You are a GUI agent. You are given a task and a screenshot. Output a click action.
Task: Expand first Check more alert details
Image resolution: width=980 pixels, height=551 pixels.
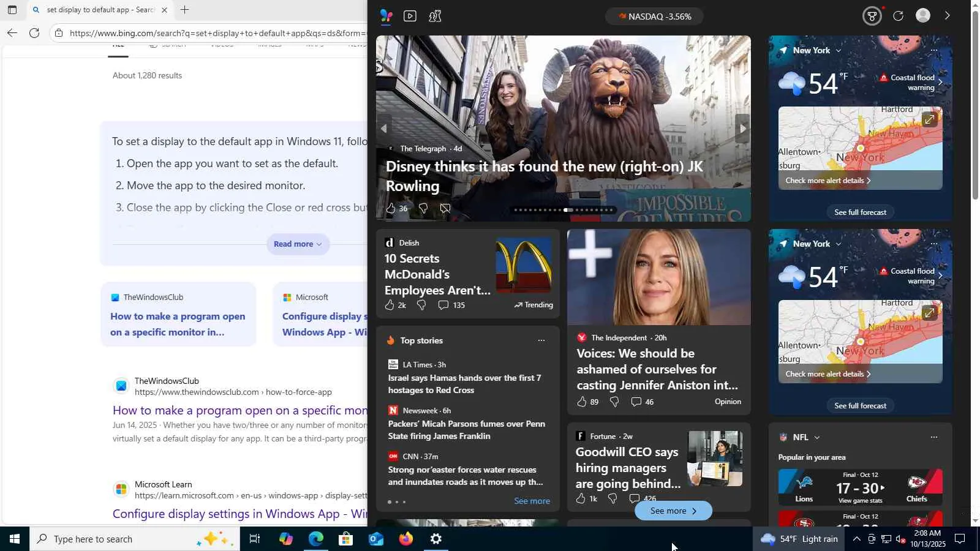[x=827, y=181]
